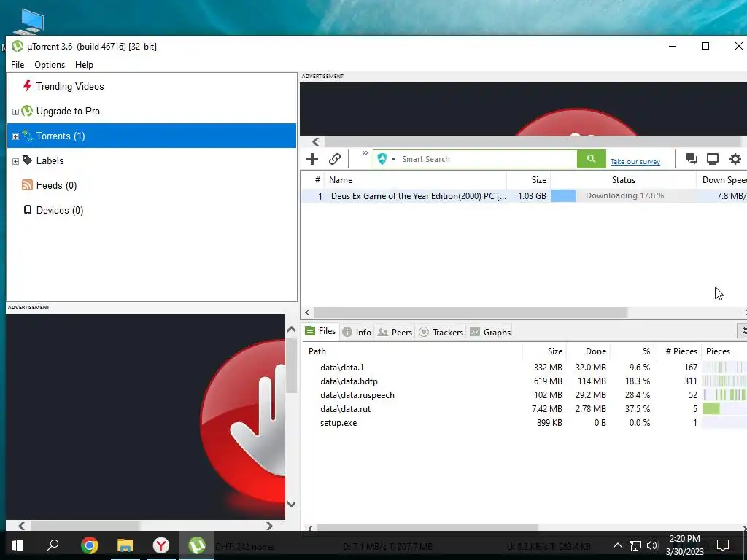Click the right arrow of left ad horizontal scrollbar
This screenshot has height=560, width=747.
click(x=270, y=526)
